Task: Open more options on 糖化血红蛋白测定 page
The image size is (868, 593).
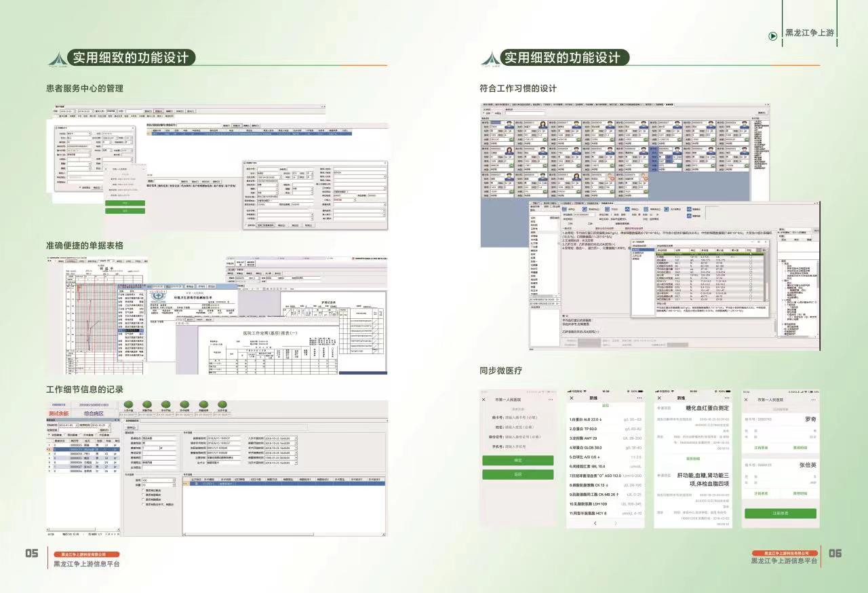Action: coord(727,398)
